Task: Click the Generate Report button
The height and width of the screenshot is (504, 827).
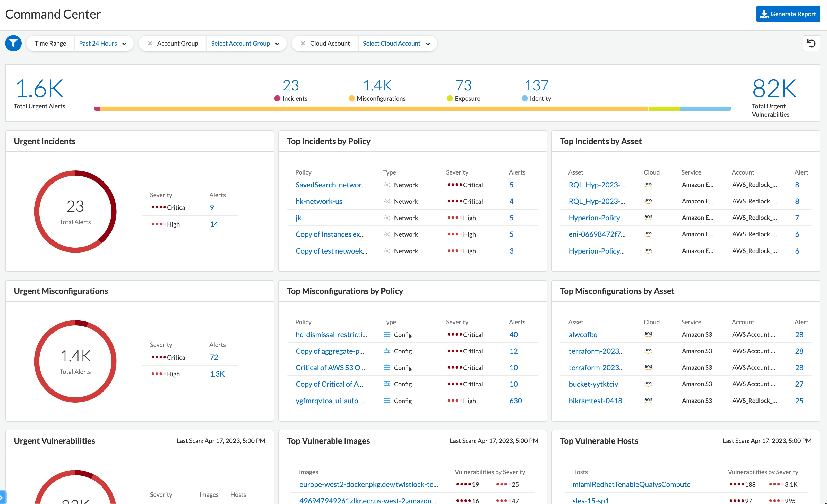Action: [789, 15]
